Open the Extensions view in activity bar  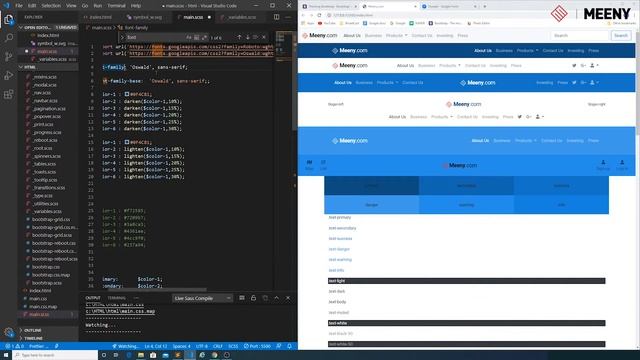tap(9, 94)
